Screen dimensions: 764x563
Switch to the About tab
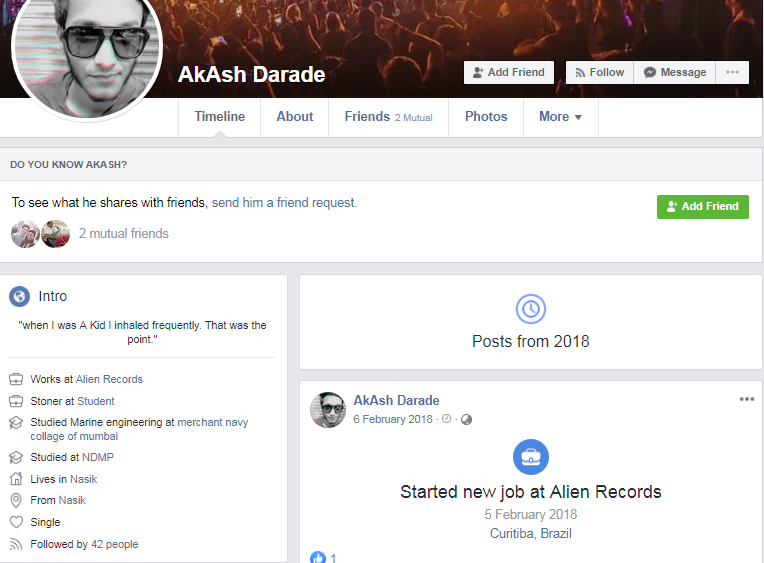click(x=295, y=117)
